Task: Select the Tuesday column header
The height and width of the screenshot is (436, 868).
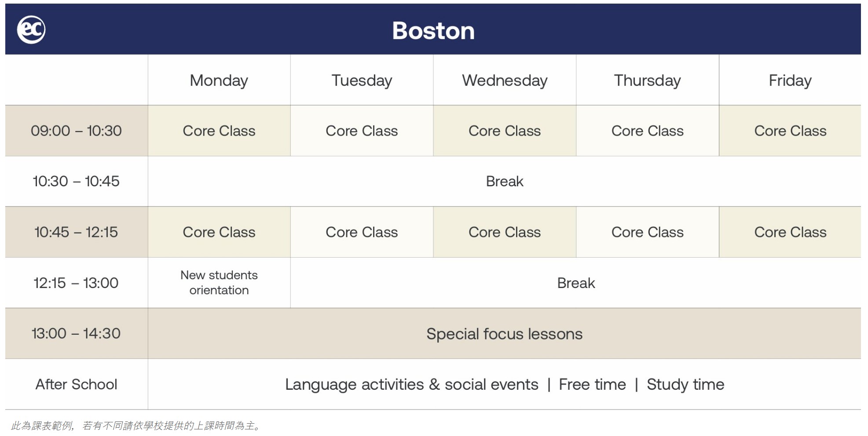Action: tap(362, 81)
